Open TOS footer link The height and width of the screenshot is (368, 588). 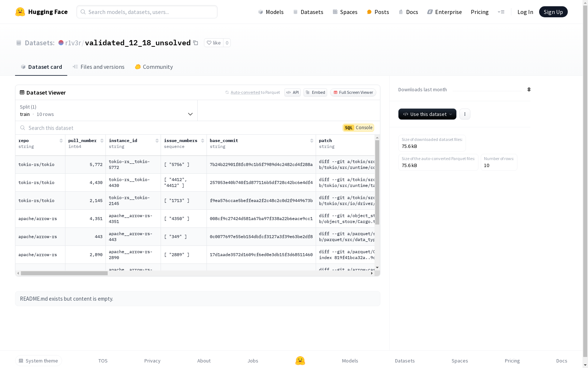[103, 361]
